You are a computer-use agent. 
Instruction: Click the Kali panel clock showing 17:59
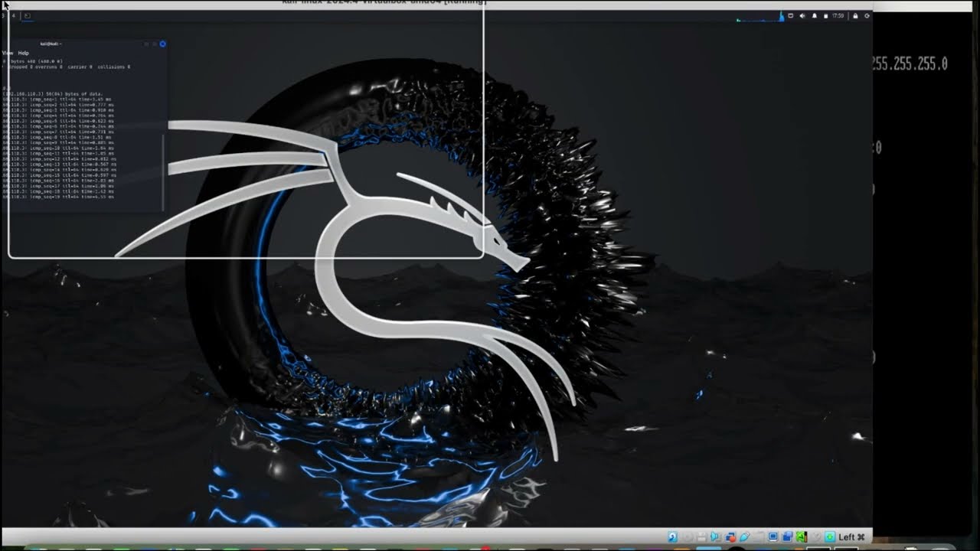[838, 16]
